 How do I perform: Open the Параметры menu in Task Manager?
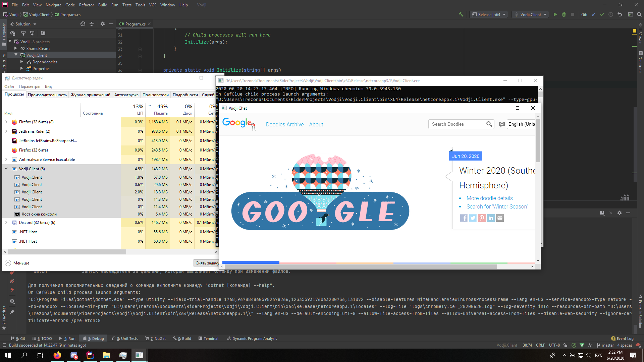[30, 86]
